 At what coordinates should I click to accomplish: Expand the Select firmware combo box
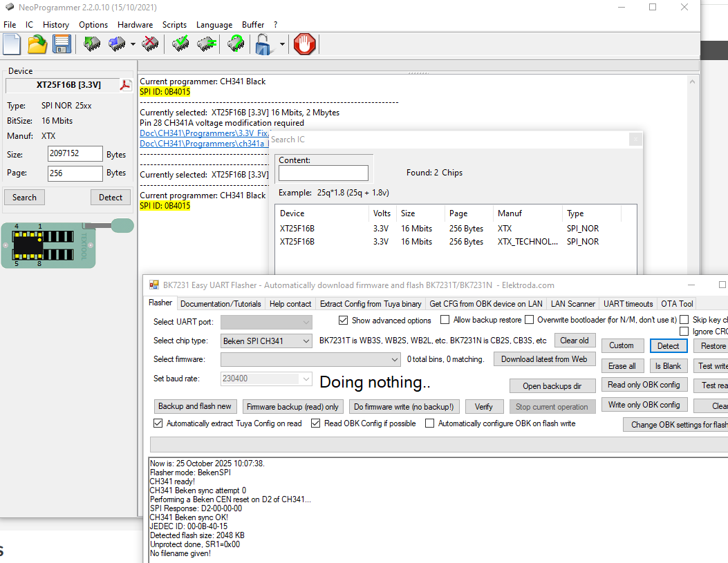click(x=395, y=359)
